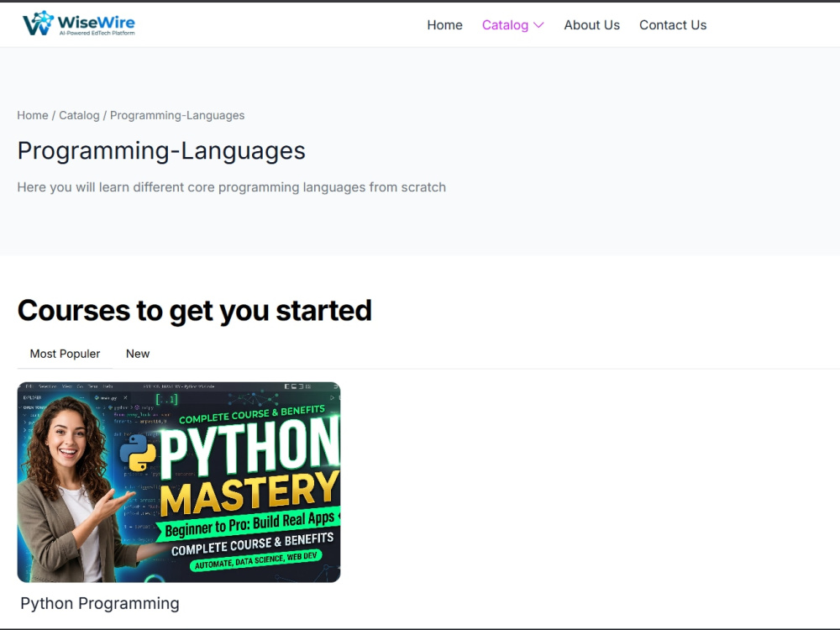Viewport: 840px width, 630px height.
Task: Click the 'Courses to get you started' heading
Action: [195, 310]
